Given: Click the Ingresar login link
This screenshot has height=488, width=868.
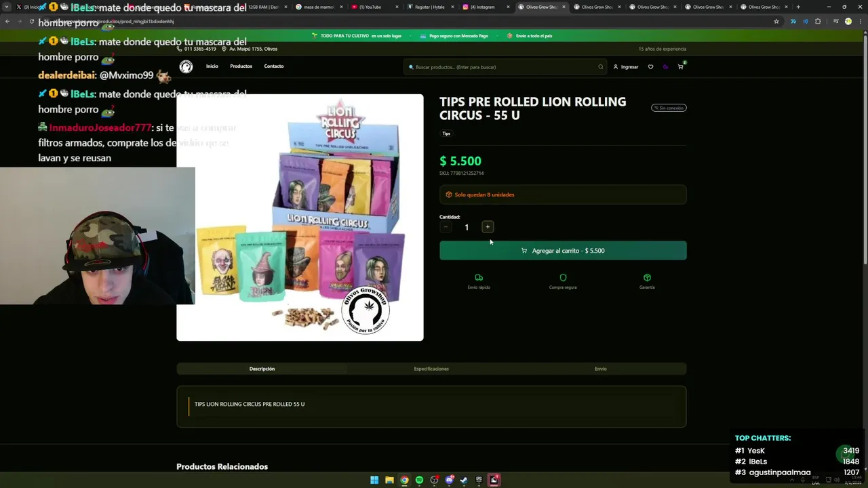Looking at the screenshot, I should click(626, 66).
